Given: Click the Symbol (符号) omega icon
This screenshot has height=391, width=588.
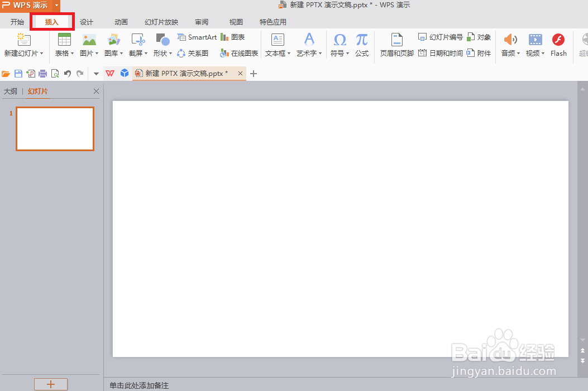Looking at the screenshot, I should (x=340, y=40).
